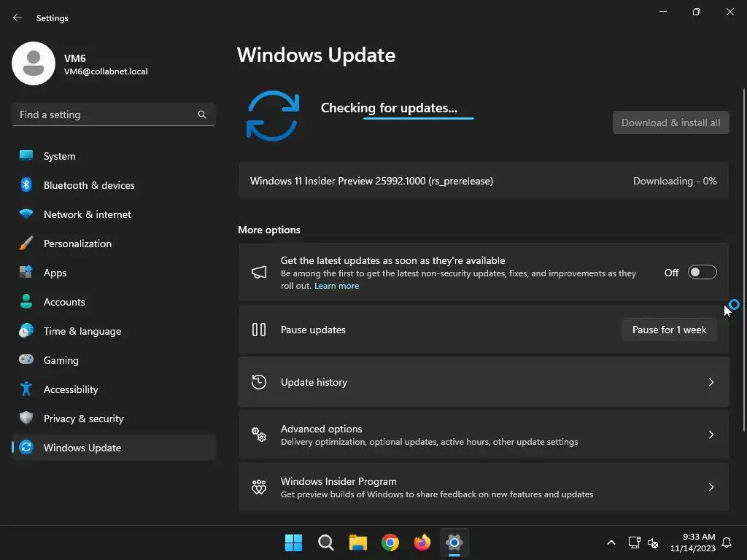747x560 pixels.
Task: Click the muted volume tray icon
Action: click(653, 542)
